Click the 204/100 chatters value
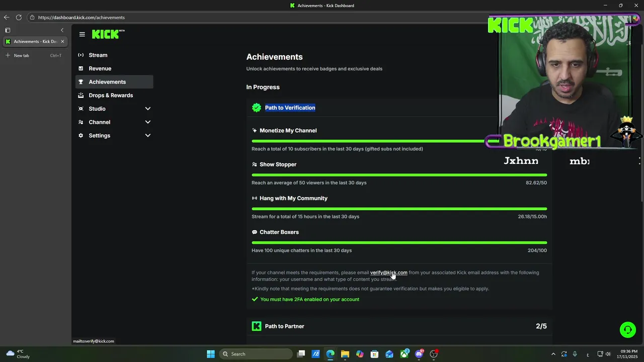The width and height of the screenshot is (644, 362). (537, 250)
